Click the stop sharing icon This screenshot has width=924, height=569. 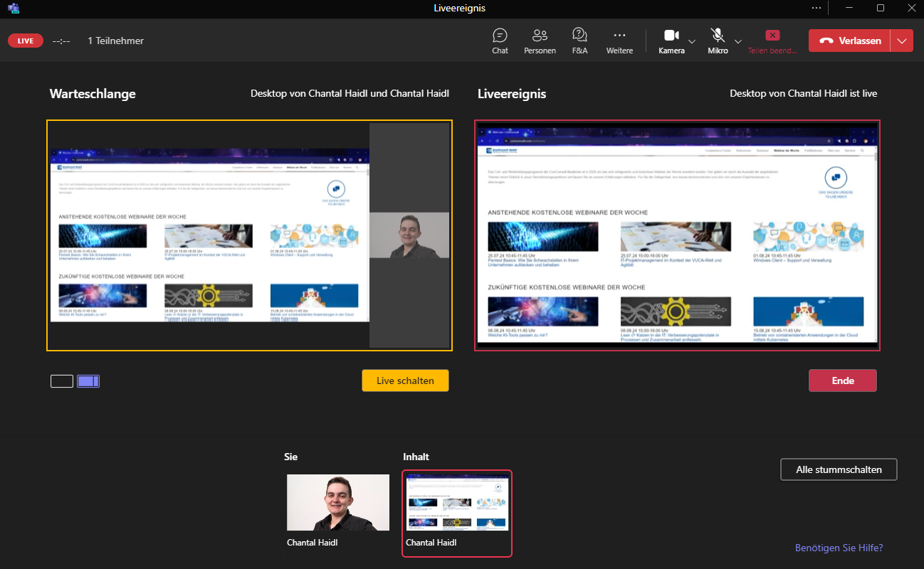pos(772,36)
